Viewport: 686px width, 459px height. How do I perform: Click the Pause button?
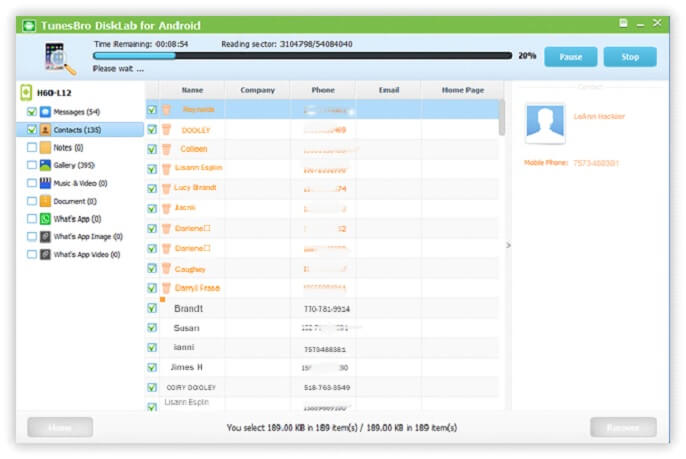[x=570, y=57]
